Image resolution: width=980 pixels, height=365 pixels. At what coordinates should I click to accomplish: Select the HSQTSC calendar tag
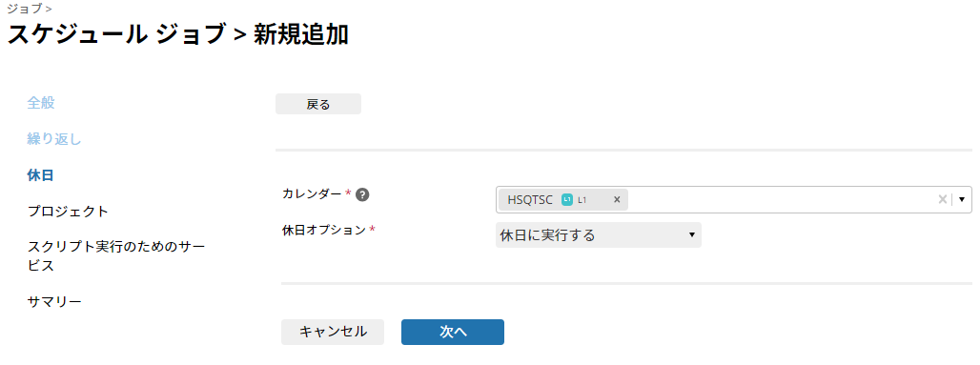[530, 200]
